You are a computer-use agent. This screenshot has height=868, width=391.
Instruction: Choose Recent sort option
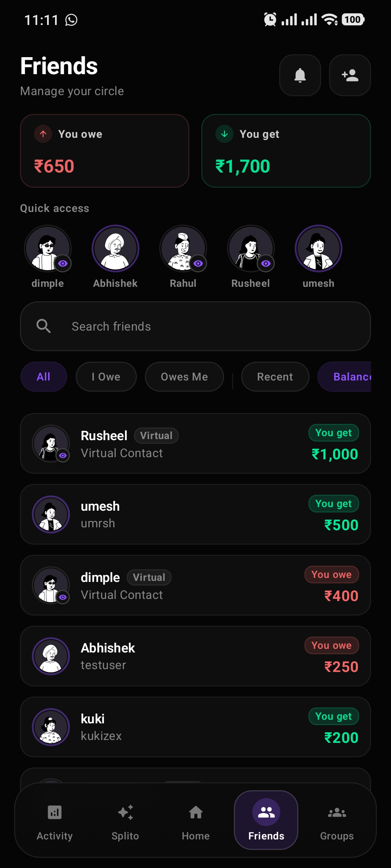pyautogui.click(x=275, y=376)
